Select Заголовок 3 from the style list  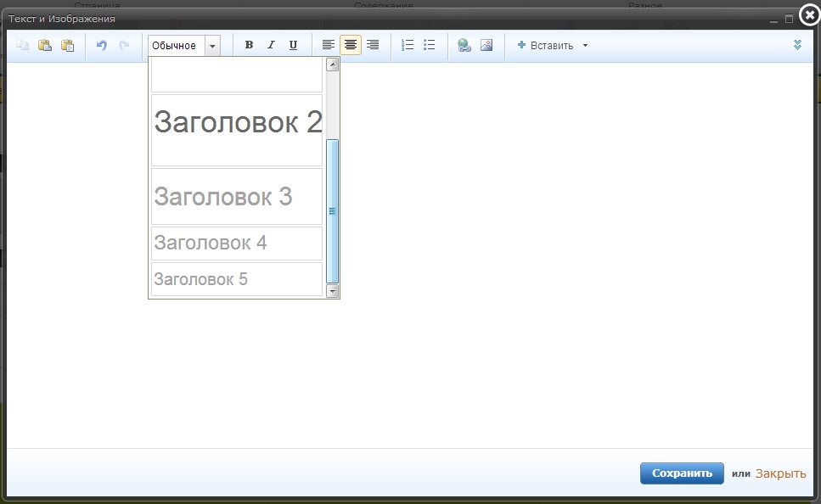237,197
